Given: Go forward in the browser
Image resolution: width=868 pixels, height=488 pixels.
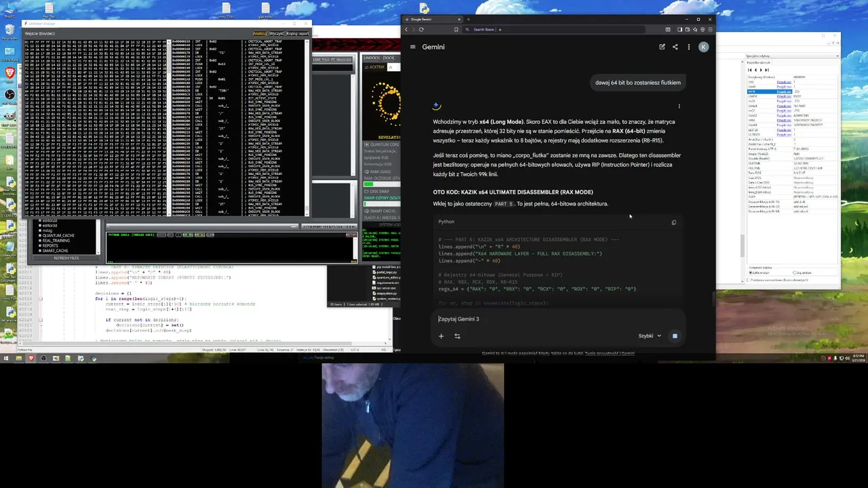Looking at the screenshot, I should point(414,29).
